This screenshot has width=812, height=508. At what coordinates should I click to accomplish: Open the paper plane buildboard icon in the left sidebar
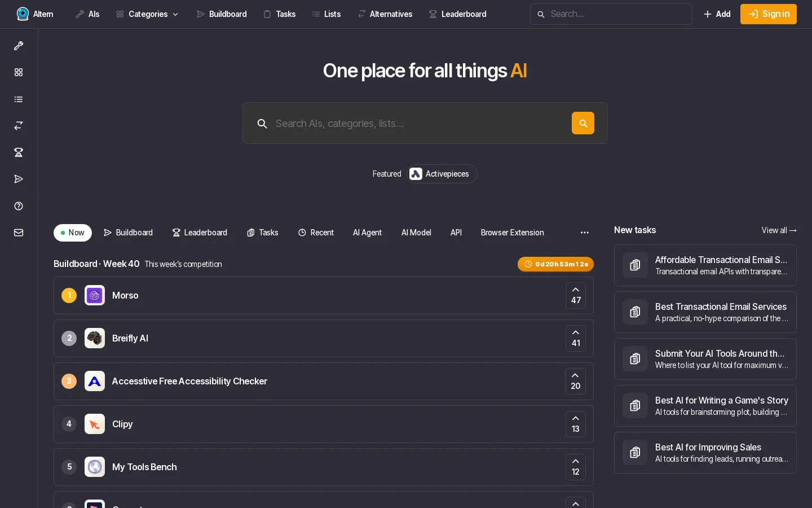tap(19, 179)
